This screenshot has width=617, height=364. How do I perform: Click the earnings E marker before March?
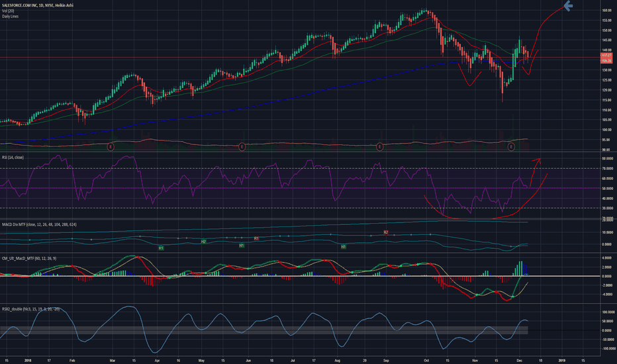[111, 147]
